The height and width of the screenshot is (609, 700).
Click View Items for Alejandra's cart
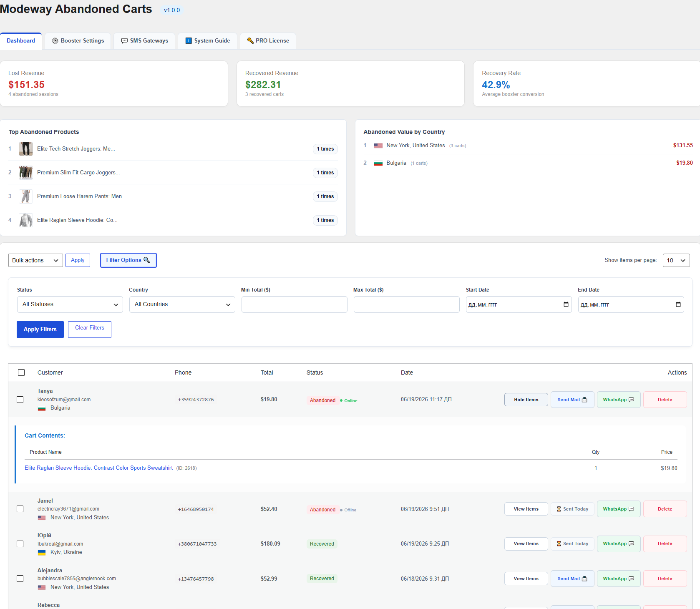[526, 579]
